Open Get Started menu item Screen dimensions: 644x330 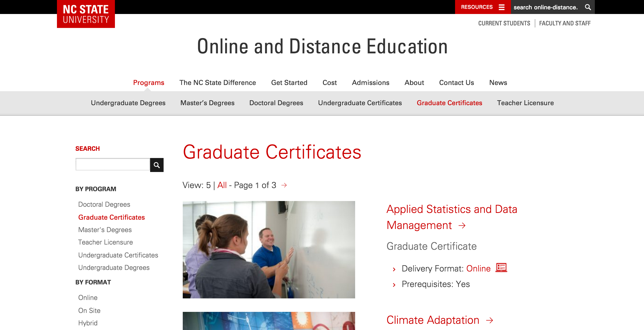tap(289, 83)
